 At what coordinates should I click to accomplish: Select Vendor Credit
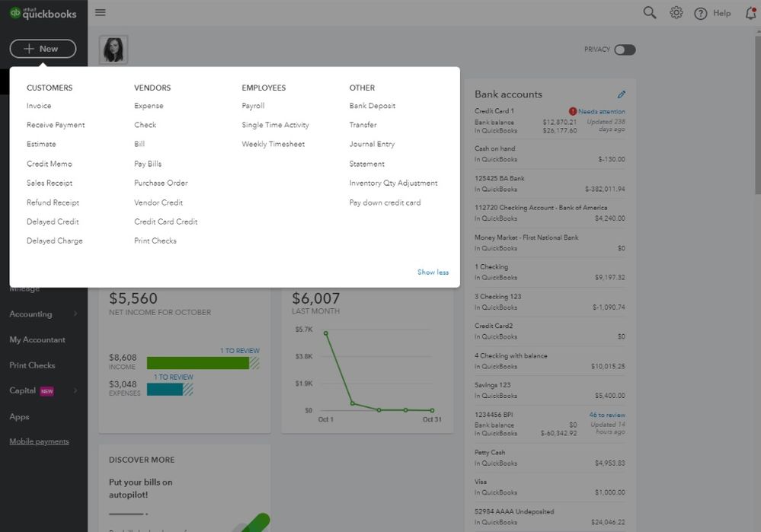158,202
